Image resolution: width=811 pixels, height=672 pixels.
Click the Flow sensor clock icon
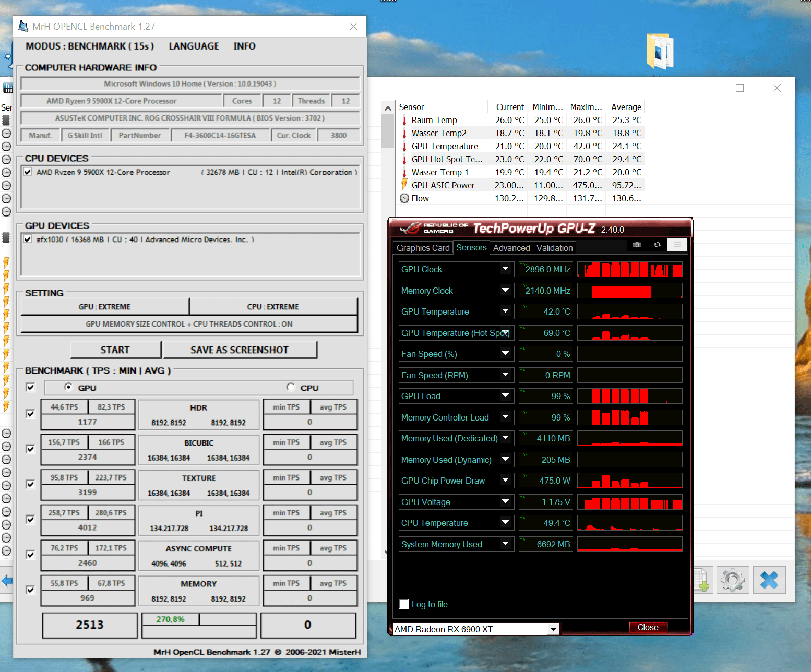[404, 198]
